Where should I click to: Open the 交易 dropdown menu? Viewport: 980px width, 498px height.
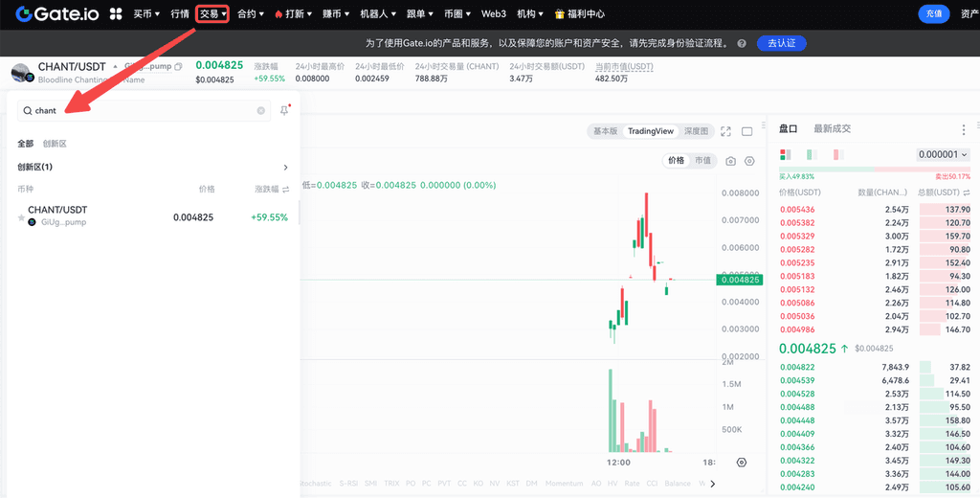click(x=212, y=13)
